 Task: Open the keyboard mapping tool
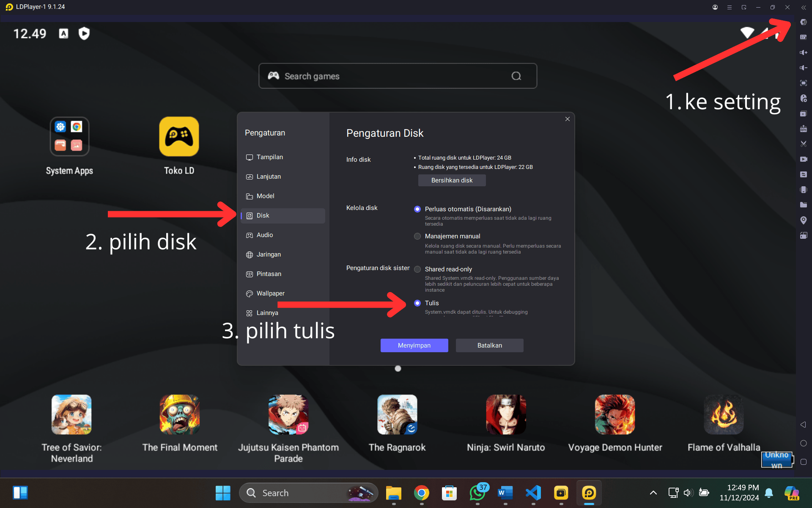point(803,37)
